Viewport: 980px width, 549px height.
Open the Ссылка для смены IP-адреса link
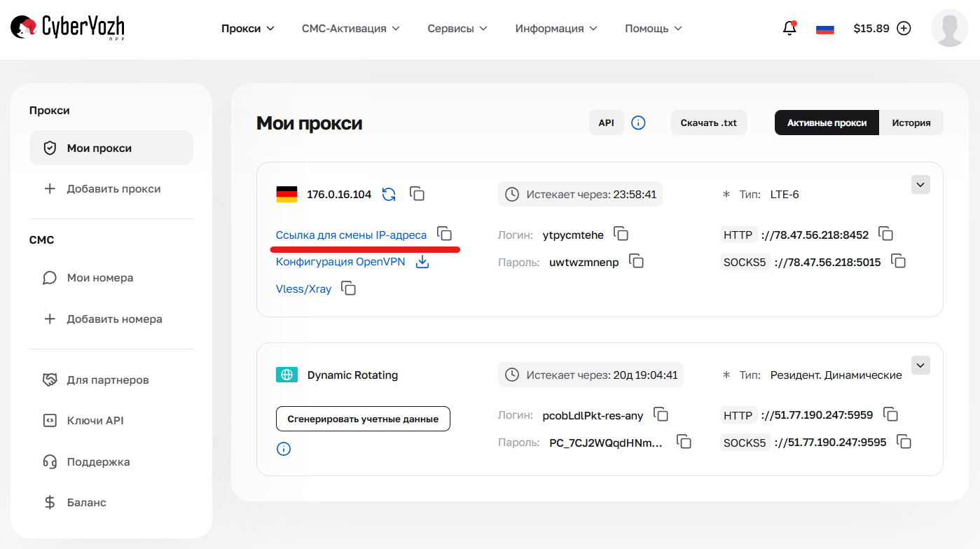click(x=350, y=235)
